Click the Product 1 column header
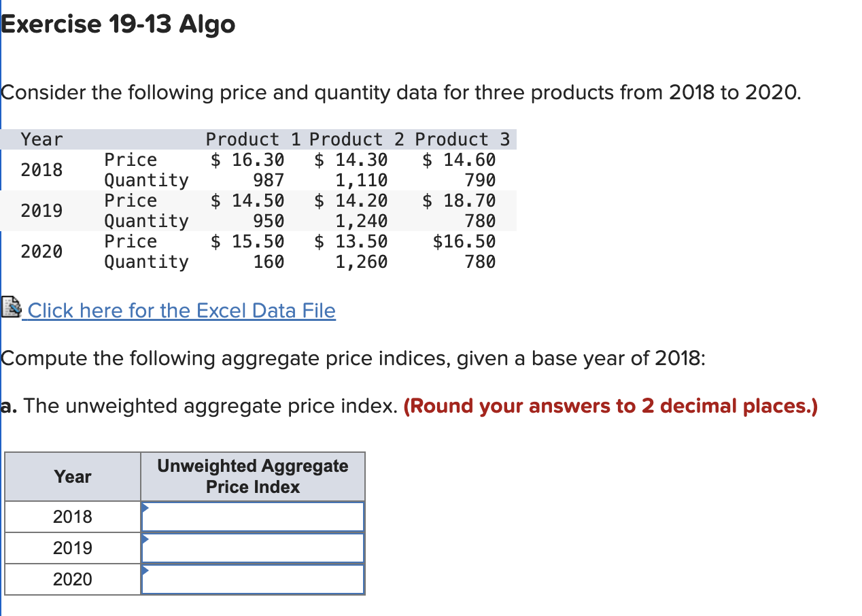 tap(243, 139)
